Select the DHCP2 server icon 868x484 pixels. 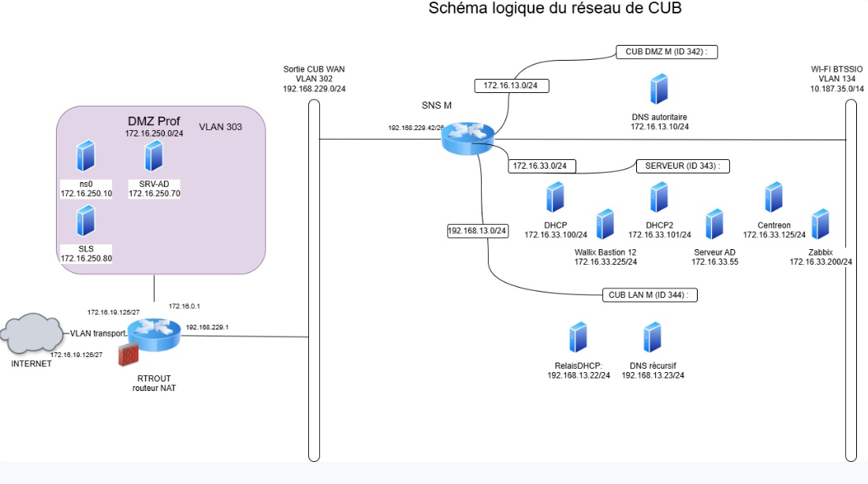[659, 197]
